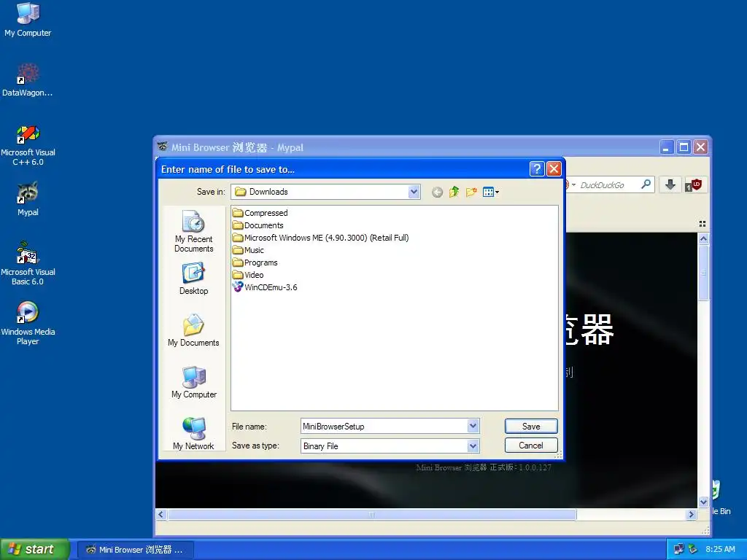Click the Save button
This screenshot has width=747, height=560.
531,426
